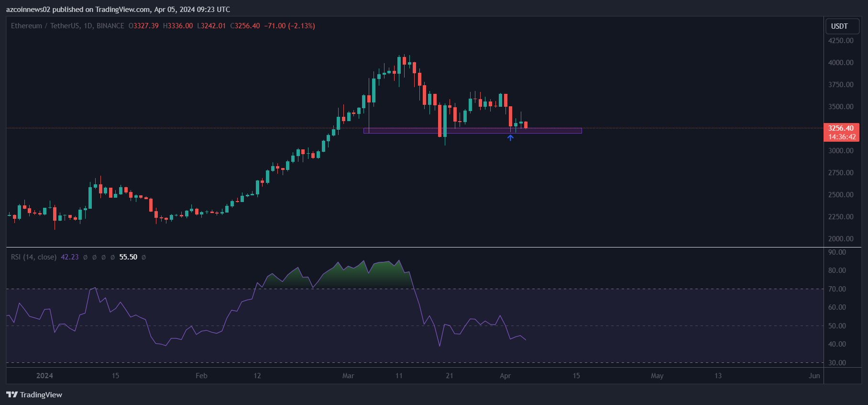Click the 50.00 RSI axis label
Image resolution: width=868 pixels, height=405 pixels.
[837, 326]
